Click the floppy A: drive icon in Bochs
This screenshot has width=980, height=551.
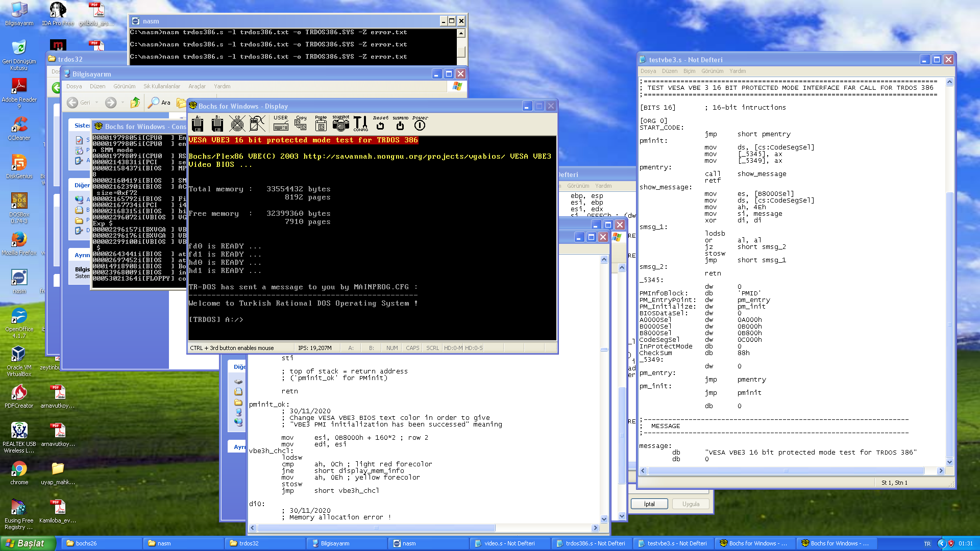(198, 123)
